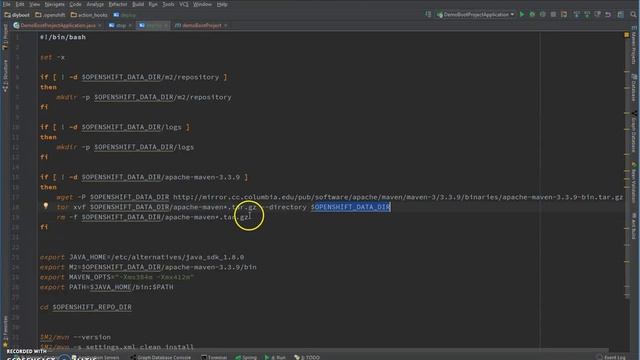640x360 pixels.
Task: Open the Spring tool window
Action: click(246, 357)
